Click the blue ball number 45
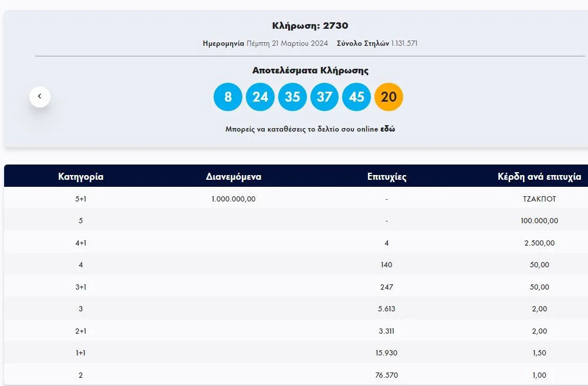 (x=357, y=97)
